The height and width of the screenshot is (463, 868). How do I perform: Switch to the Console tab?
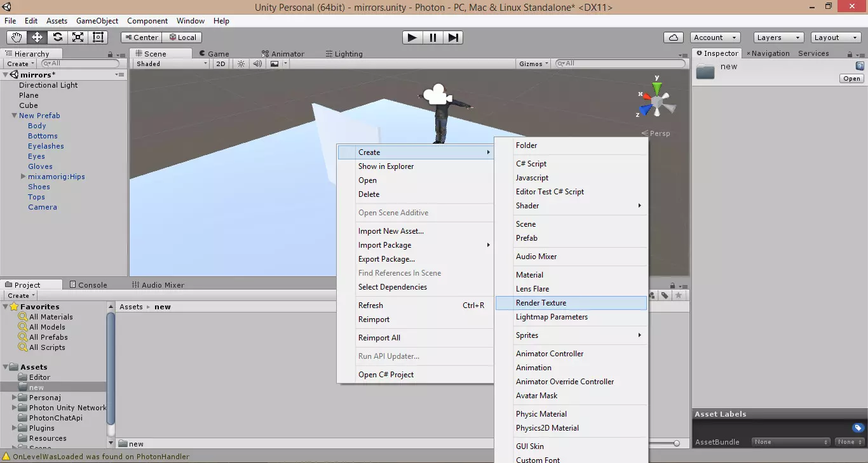[x=88, y=285]
